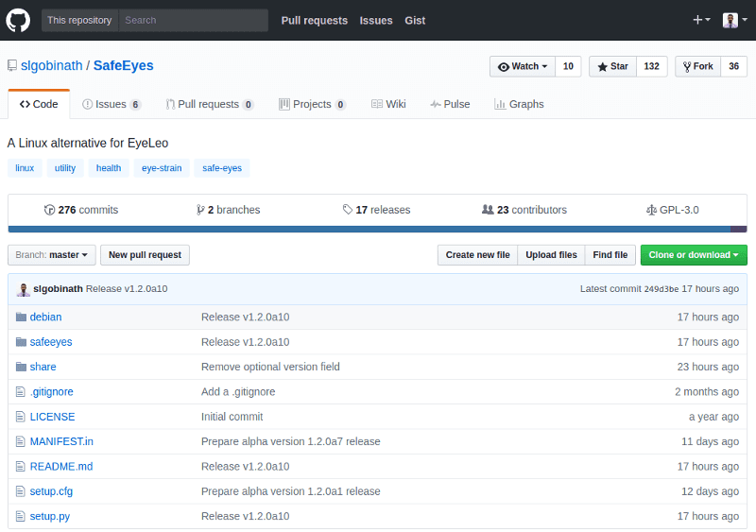Open the Wiki tab

388,104
